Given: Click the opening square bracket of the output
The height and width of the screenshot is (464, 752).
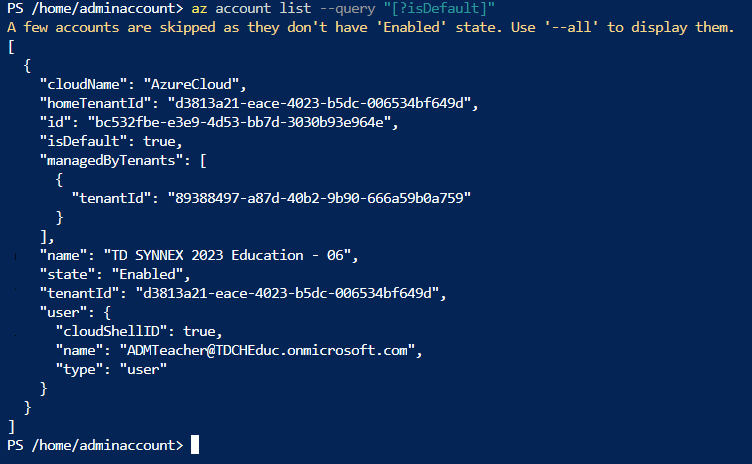Looking at the screenshot, I should [12, 47].
